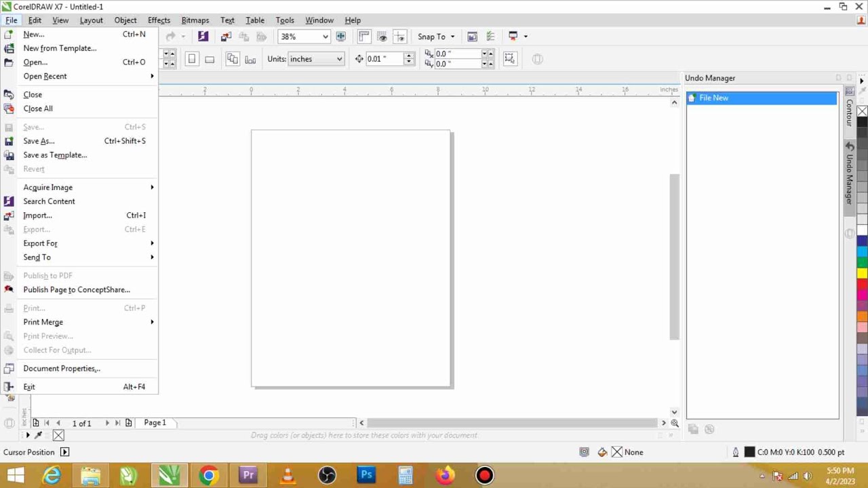Image resolution: width=868 pixels, height=488 pixels.
Task: Choose Publish Page to ConceptShare
Action: pyautogui.click(x=79, y=289)
